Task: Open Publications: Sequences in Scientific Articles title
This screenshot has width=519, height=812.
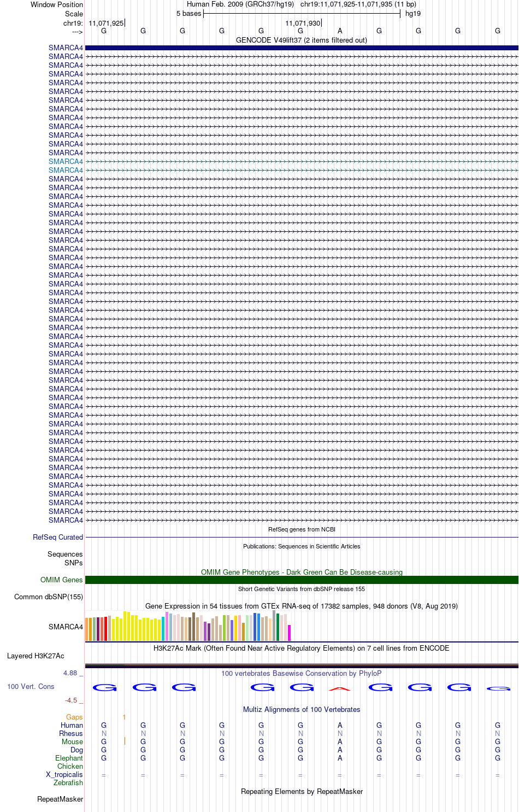Action: 302,546
